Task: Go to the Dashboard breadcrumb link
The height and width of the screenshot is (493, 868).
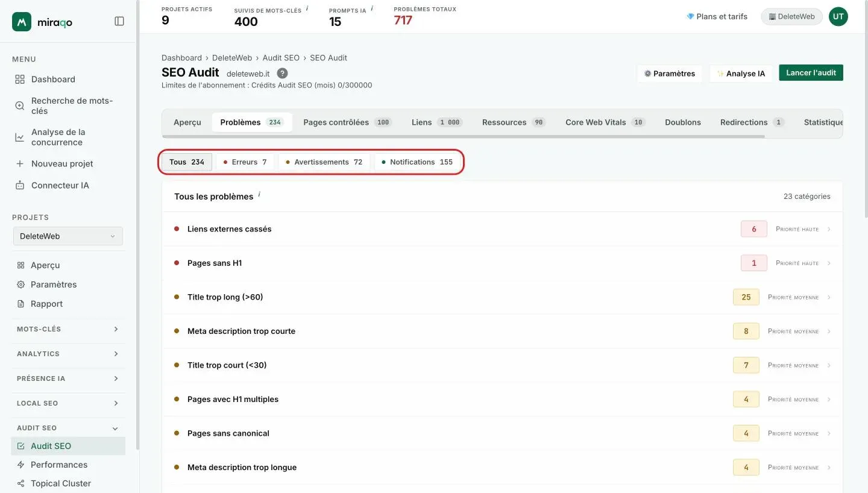Action: pyautogui.click(x=181, y=58)
